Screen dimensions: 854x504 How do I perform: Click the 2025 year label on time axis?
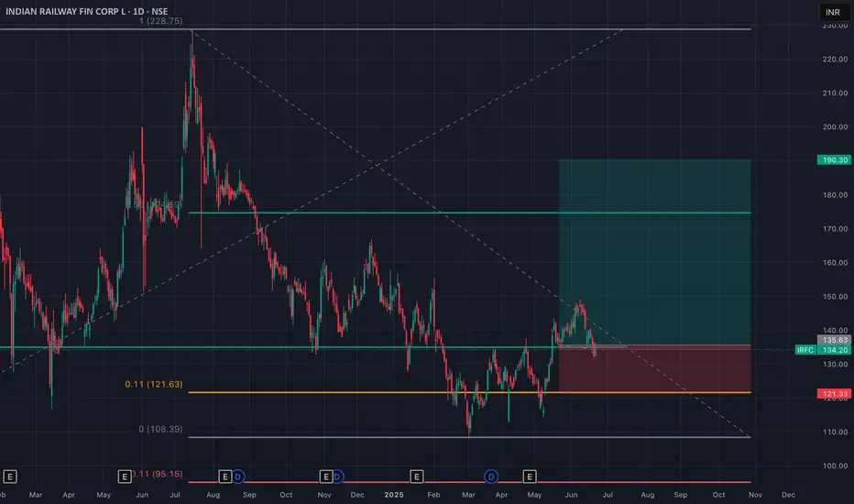[x=394, y=495]
